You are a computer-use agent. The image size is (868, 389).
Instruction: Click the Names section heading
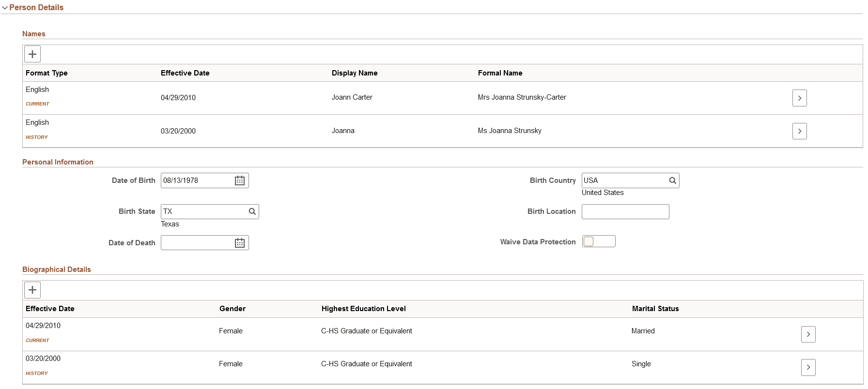coord(34,34)
